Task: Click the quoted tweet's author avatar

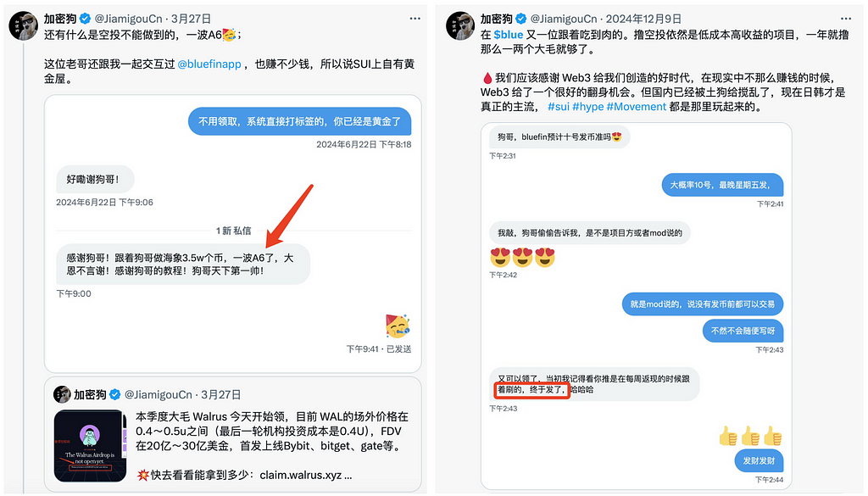Action: point(61,395)
